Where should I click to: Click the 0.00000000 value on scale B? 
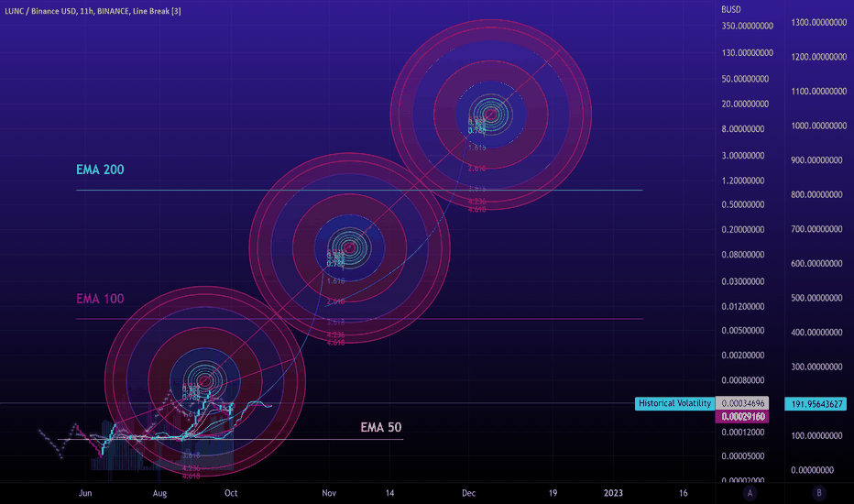(x=812, y=470)
